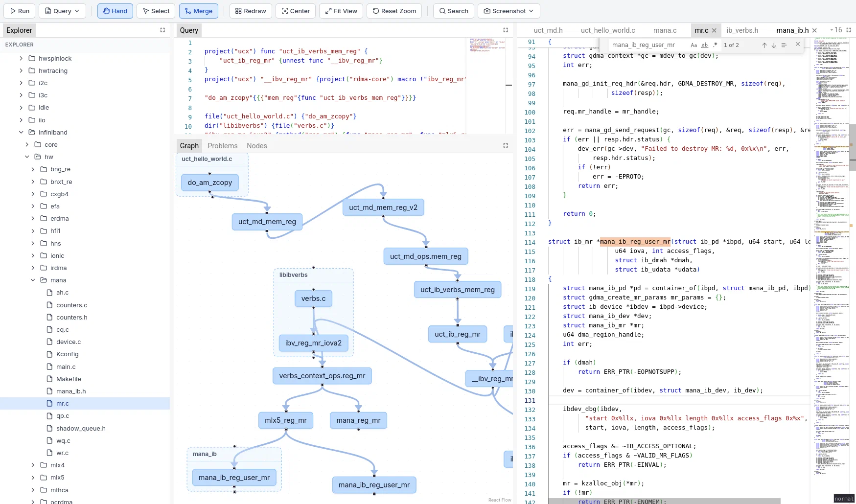This screenshot has height=504, width=856.
Task: Close the mr.c editor tab
Action: pos(714,30)
